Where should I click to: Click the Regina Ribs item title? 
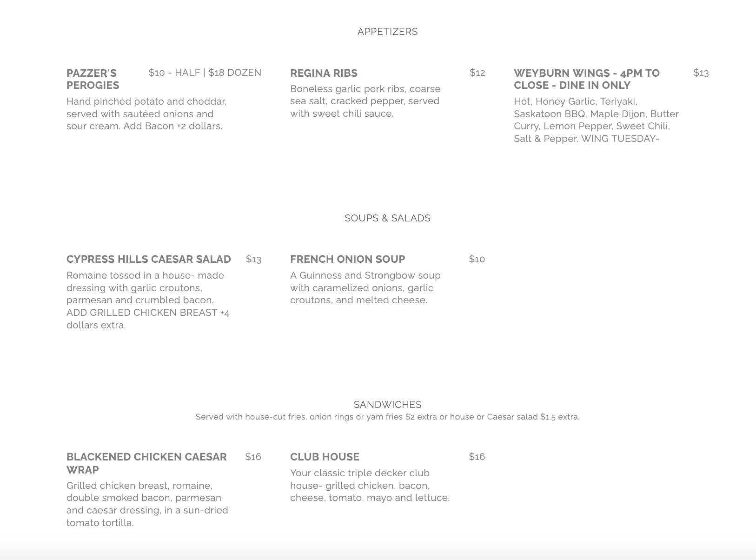click(x=324, y=73)
